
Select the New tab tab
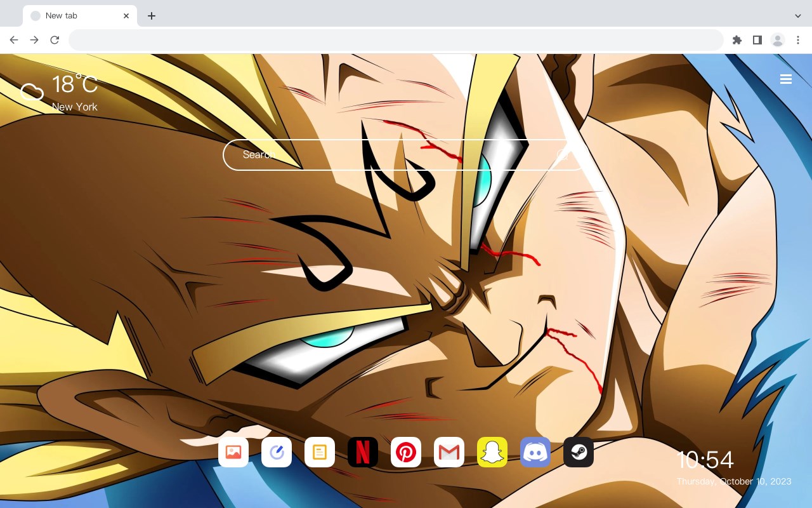coord(80,16)
